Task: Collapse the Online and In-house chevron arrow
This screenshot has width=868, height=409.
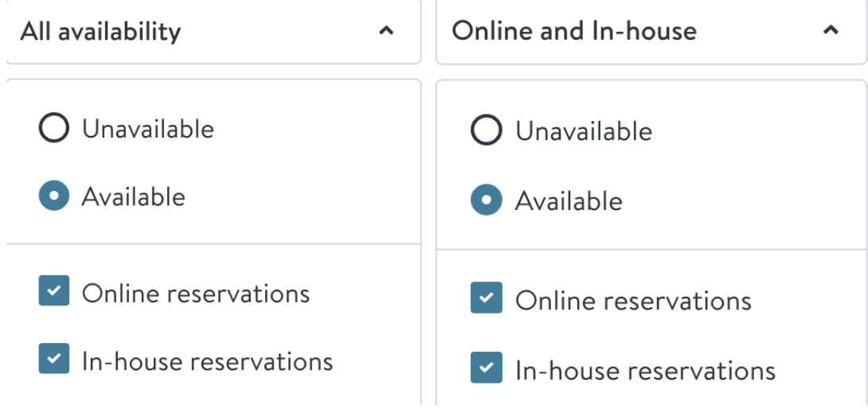Action: pyautogui.click(x=831, y=30)
